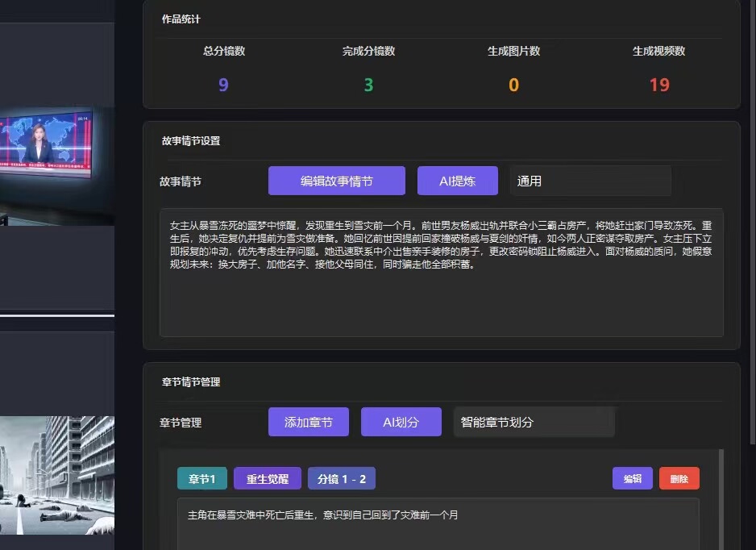The width and height of the screenshot is (756, 550).
Task: Click the 总分镜数 value 9
Action: [x=223, y=85]
